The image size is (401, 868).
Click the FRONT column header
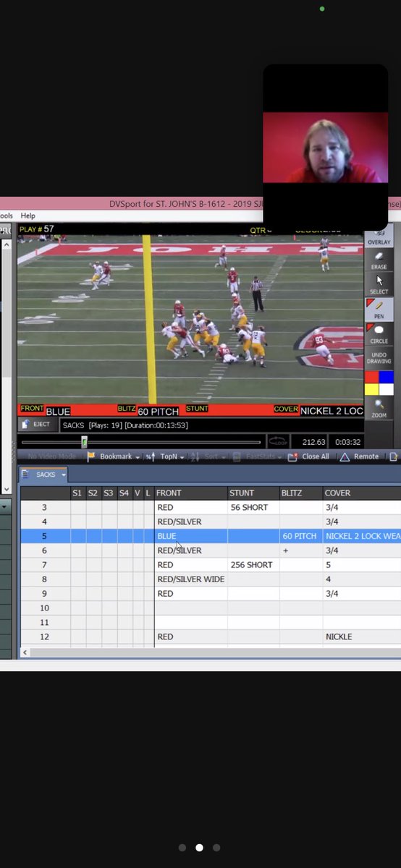[190, 493]
